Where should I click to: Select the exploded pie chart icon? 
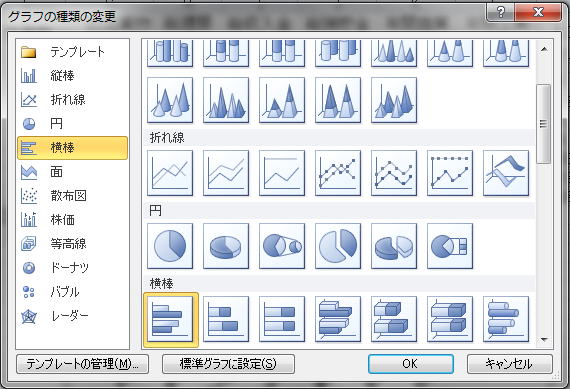pyautogui.click(x=338, y=246)
